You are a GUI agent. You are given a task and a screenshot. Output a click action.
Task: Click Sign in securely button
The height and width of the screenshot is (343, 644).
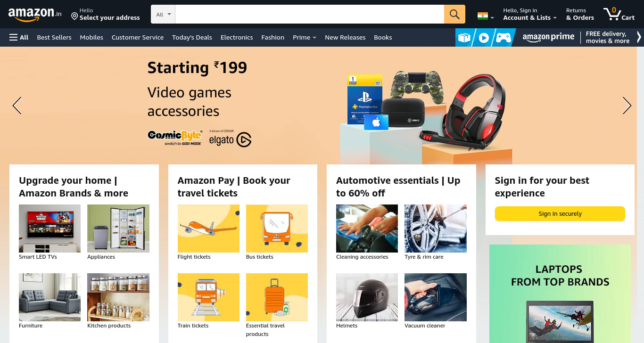click(560, 214)
